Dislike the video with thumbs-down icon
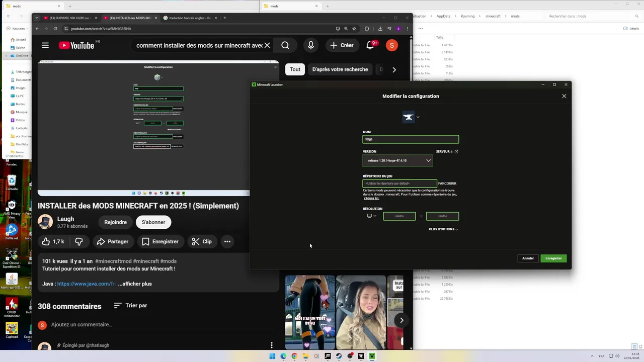 pyautogui.click(x=79, y=241)
